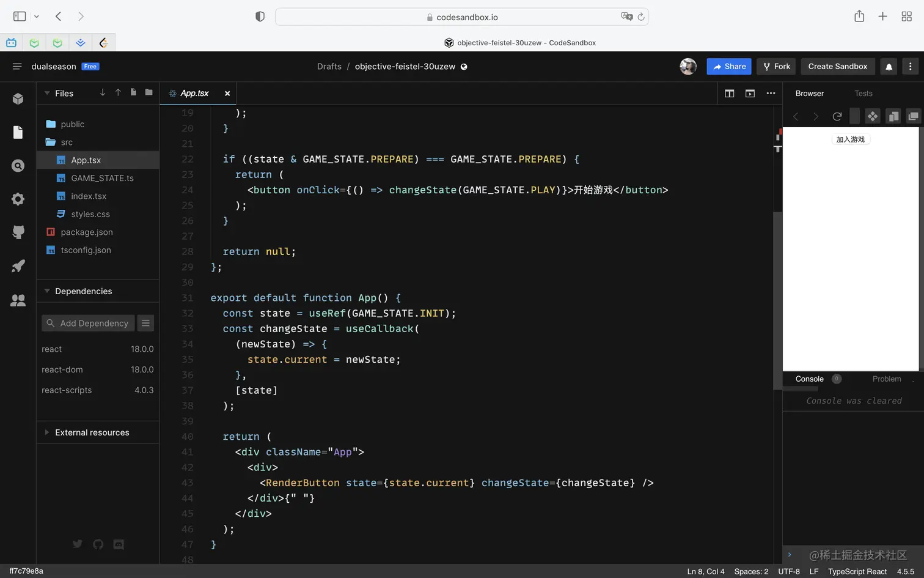Open styles.css file

98,214
